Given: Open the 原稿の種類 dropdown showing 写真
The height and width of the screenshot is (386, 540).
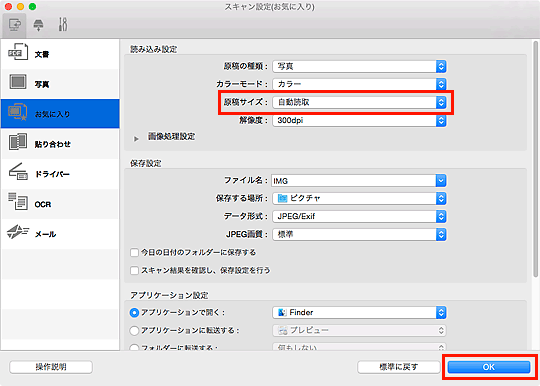Looking at the screenshot, I should point(359,66).
